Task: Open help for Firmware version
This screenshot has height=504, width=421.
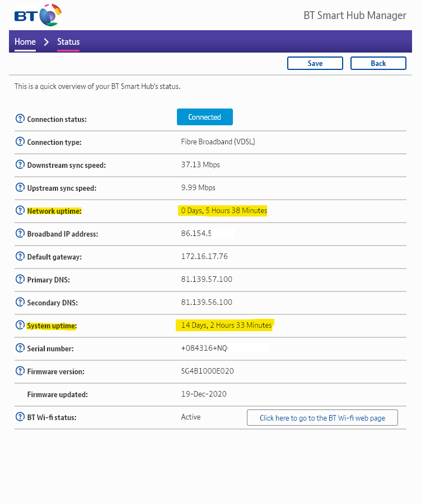Action: point(21,371)
